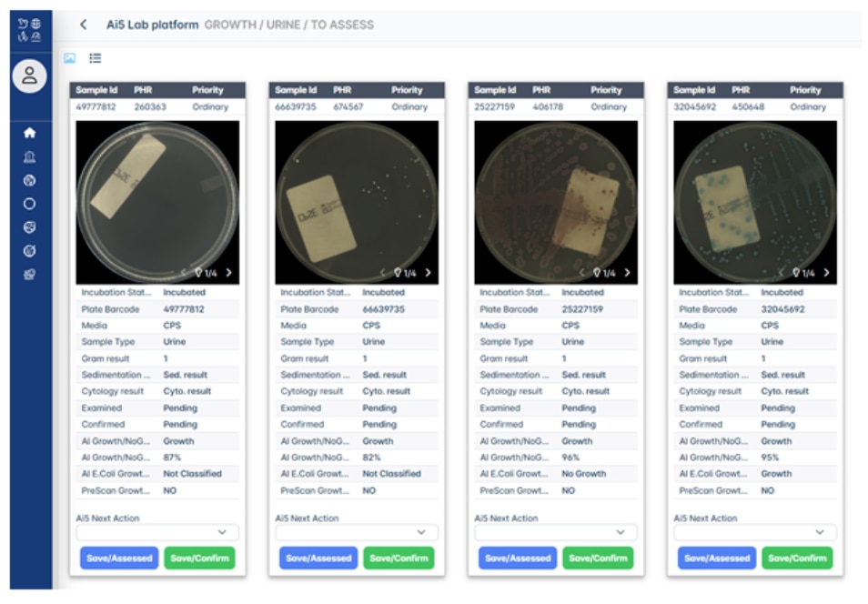Show previous image for sample 25227159
Screen dimensions: 868x604
(581, 272)
